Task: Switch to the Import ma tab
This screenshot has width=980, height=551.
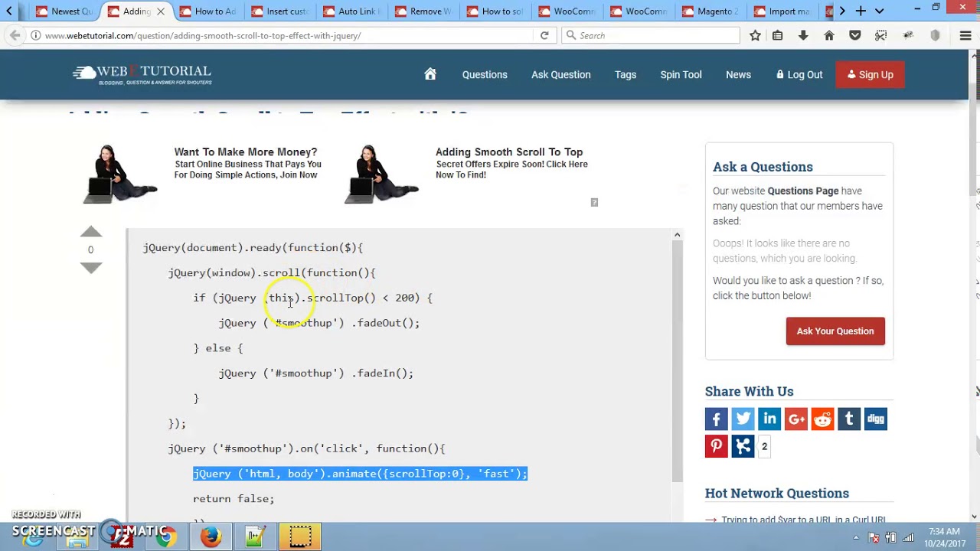Action: point(782,11)
